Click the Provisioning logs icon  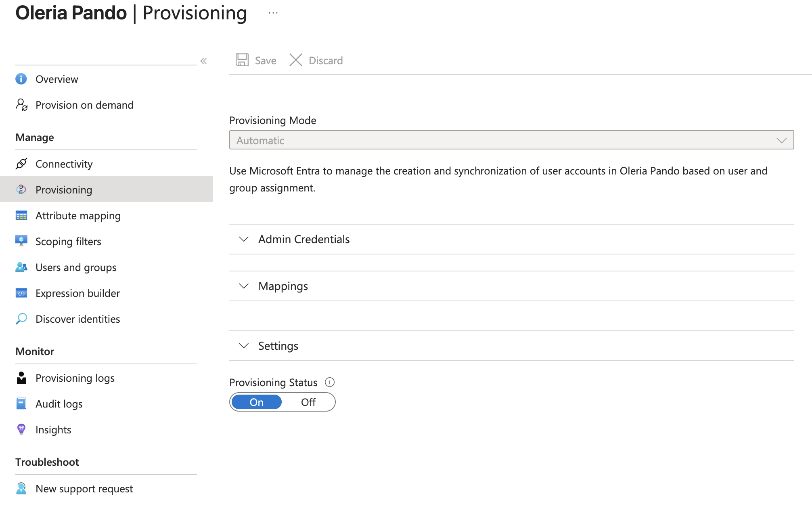[x=21, y=378]
